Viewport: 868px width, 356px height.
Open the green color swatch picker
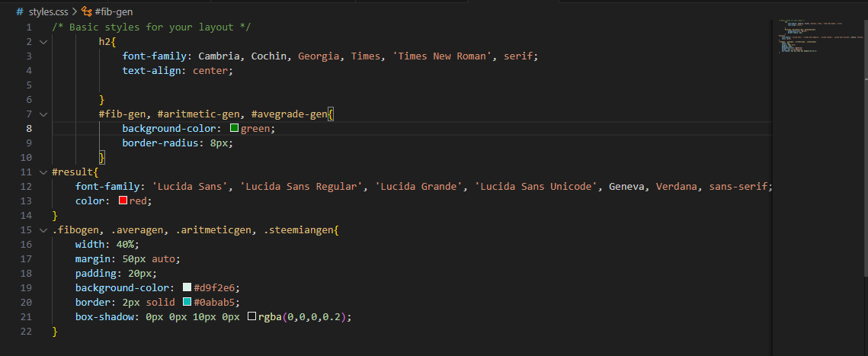click(234, 128)
